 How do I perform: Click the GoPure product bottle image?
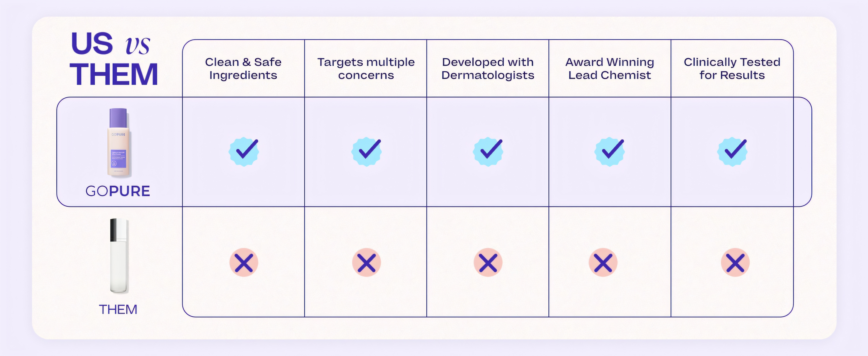point(118,142)
